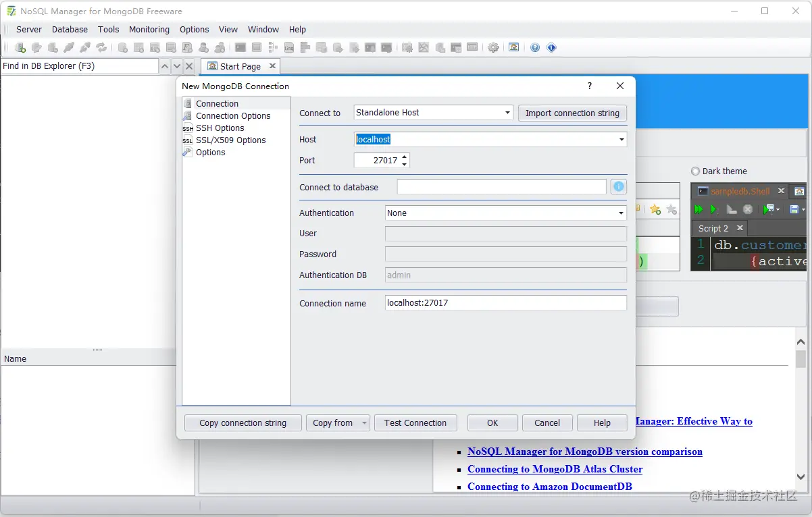Click the LINQ toolbar icon

289,48
